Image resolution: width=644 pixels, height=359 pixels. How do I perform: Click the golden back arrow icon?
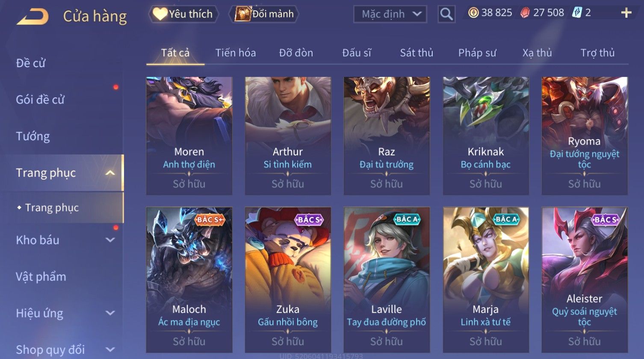click(x=33, y=16)
